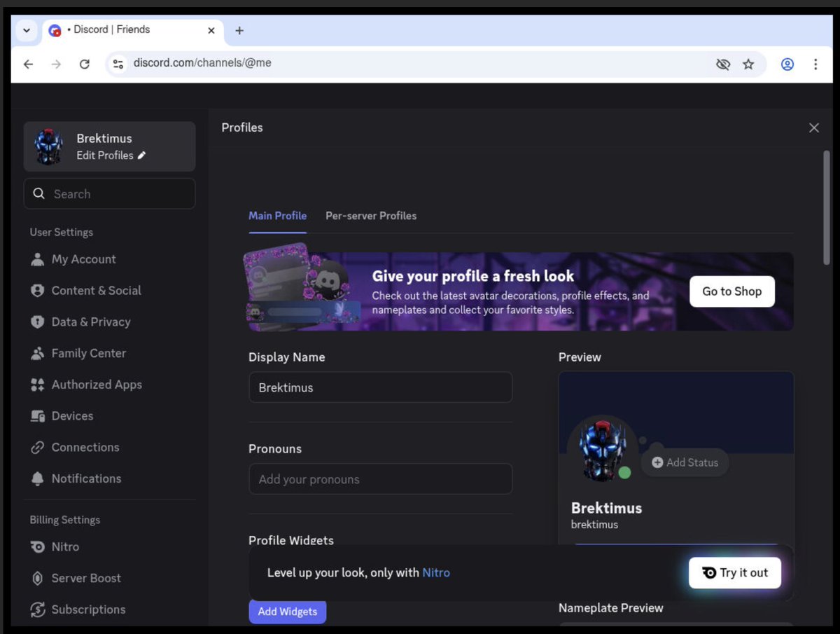
Task: Click the settings page vertical scrollbar
Action: (x=827, y=207)
